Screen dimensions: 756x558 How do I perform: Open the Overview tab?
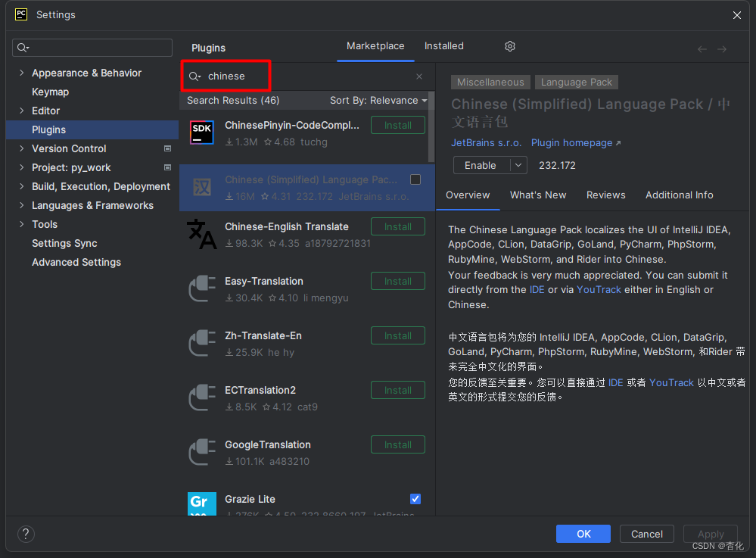[x=468, y=195]
